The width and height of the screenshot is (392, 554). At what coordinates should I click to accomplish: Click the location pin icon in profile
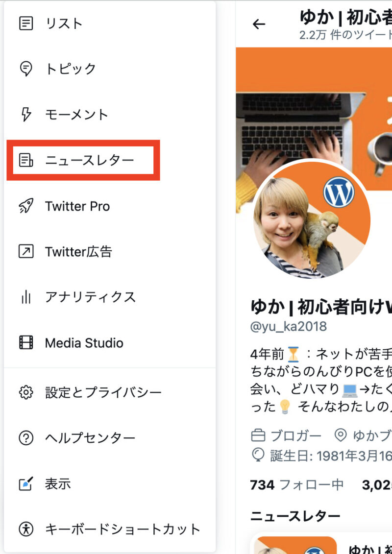tap(340, 435)
